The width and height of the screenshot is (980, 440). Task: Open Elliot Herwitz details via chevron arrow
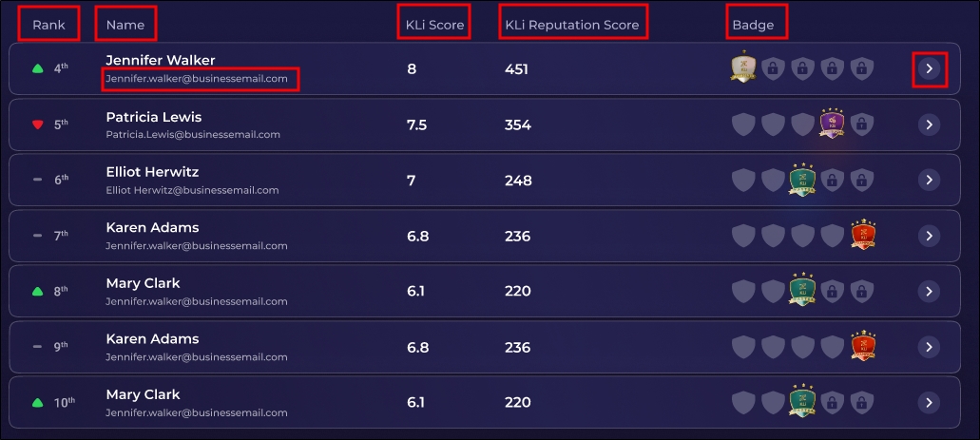[930, 180]
